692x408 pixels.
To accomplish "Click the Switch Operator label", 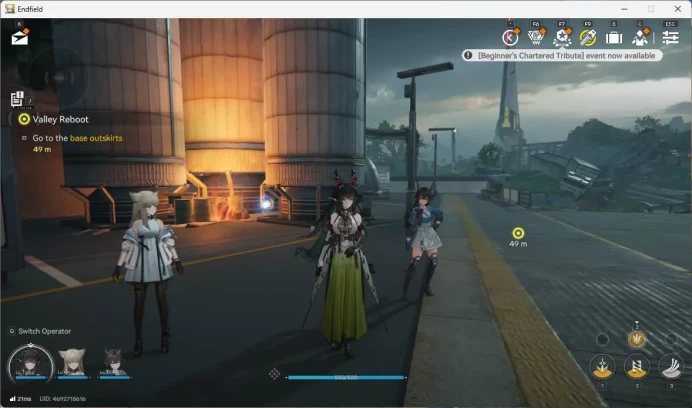I will pyautogui.click(x=45, y=331).
